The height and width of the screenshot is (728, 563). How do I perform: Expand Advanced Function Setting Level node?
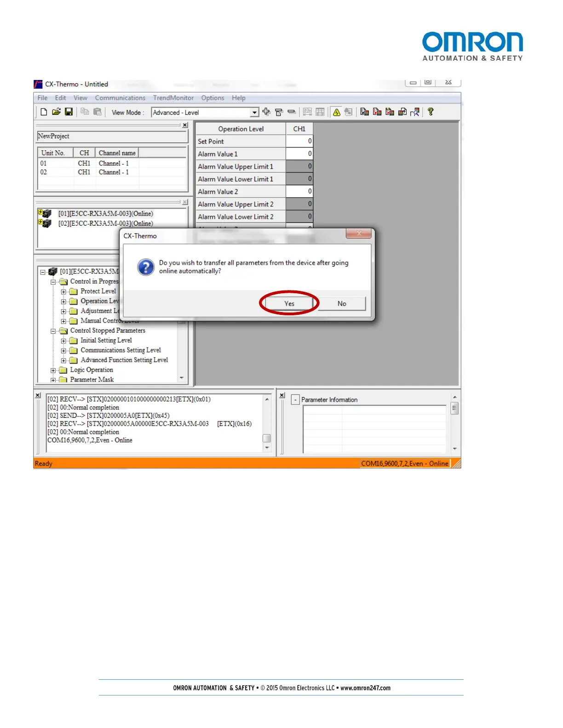coord(63,361)
